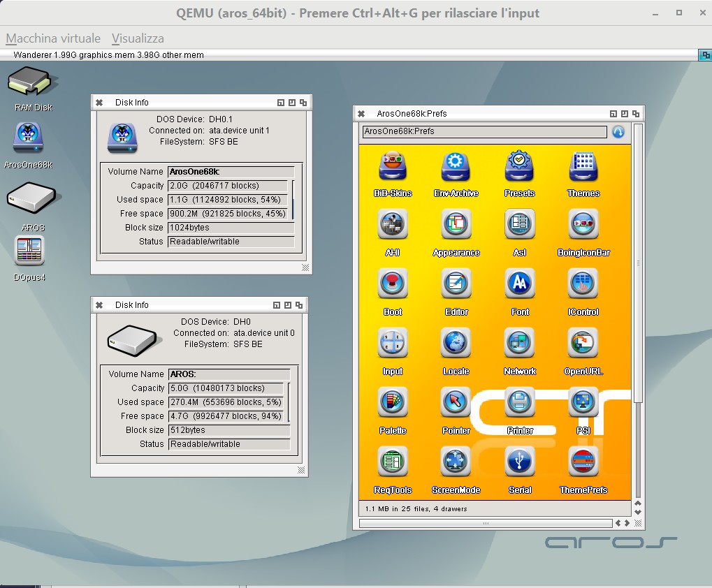Open the Font preferences icon
Viewport: 712px width, 588px height.
tap(520, 284)
